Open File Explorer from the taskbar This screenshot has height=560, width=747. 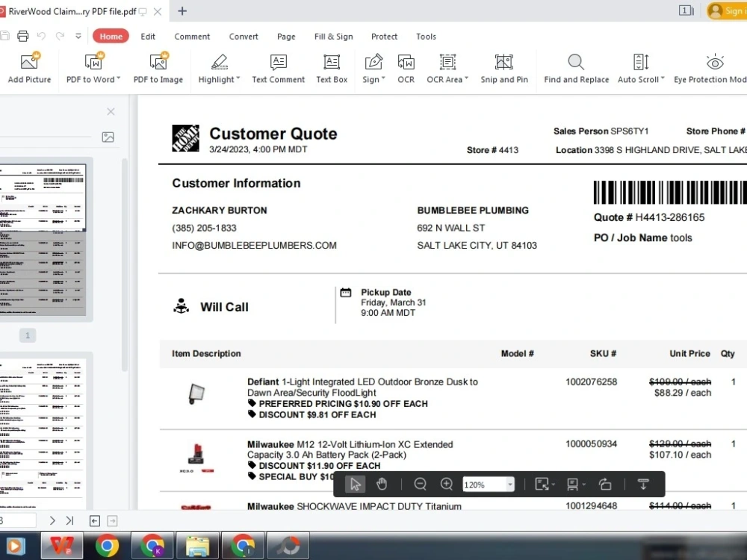(x=197, y=546)
